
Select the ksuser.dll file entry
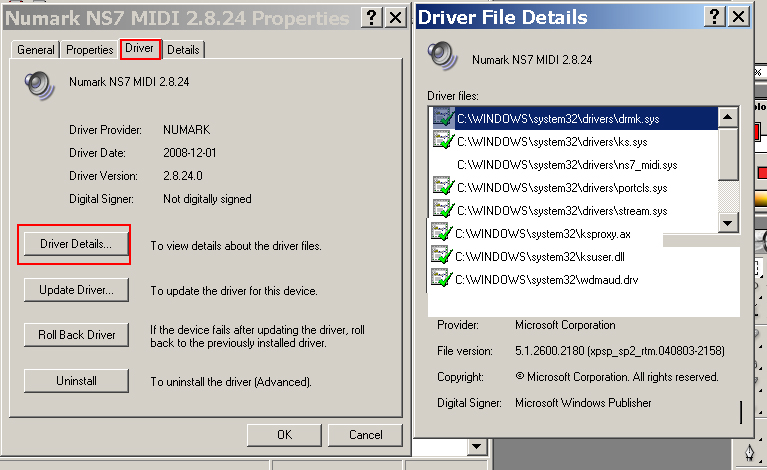pos(540,257)
